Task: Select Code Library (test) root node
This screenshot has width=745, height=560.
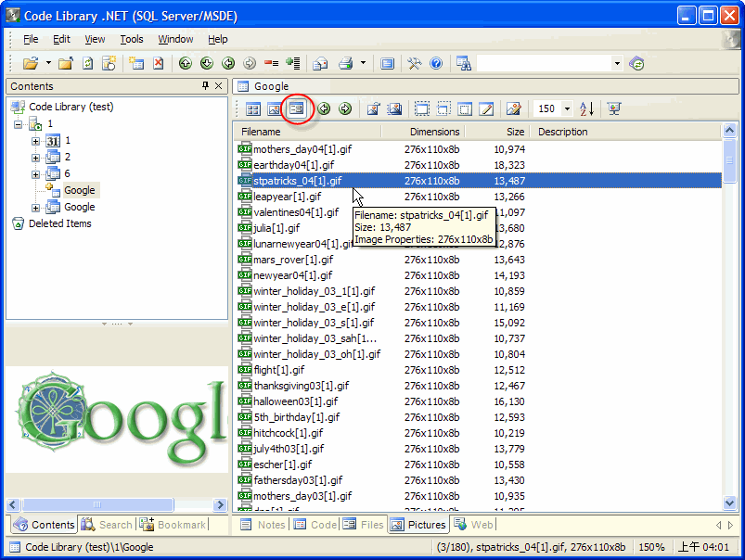Action: click(71, 107)
